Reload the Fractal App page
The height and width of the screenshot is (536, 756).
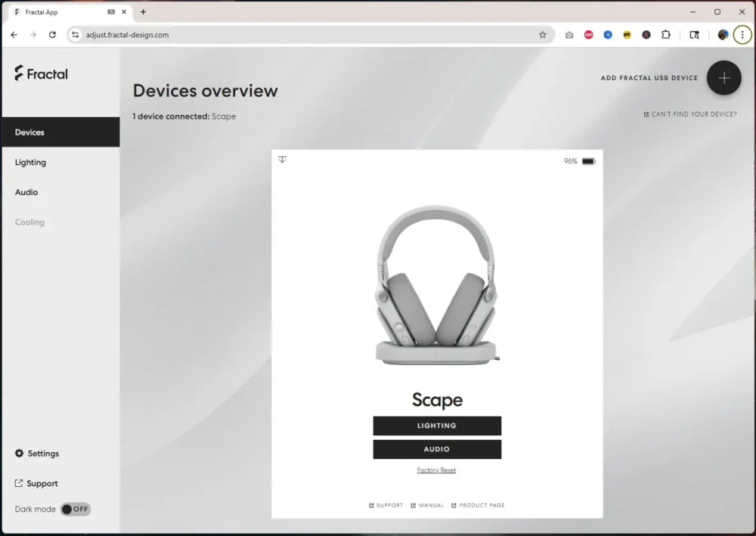[52, 35]
